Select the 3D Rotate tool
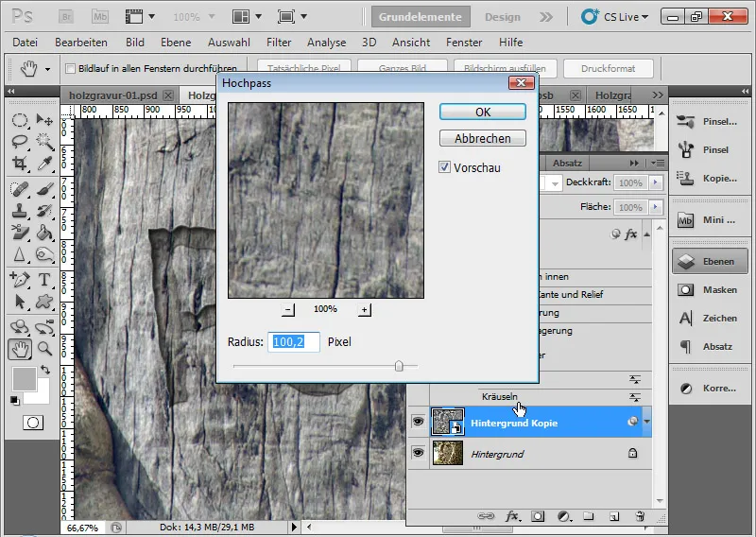 coord(19,327)
